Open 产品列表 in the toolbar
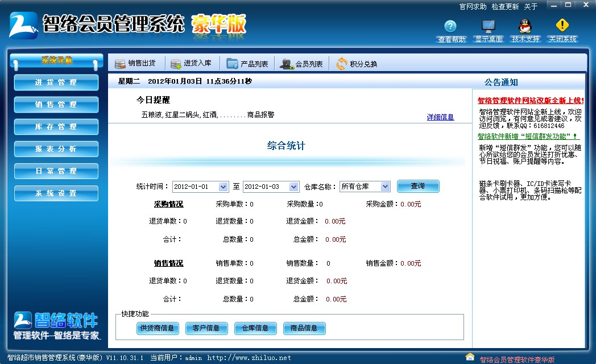The width and height of the screenshot is (596, 364). (247, 64)
